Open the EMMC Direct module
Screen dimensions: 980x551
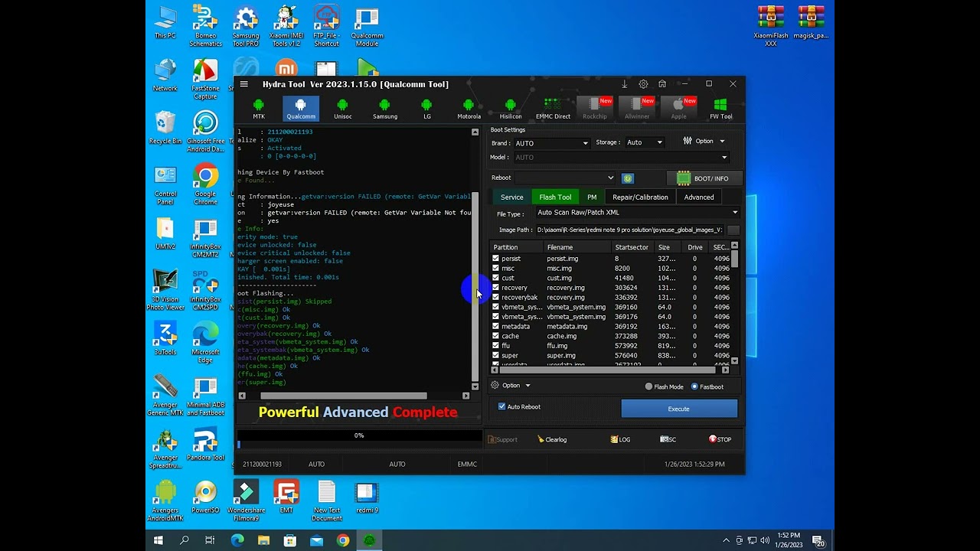[553, 109]
